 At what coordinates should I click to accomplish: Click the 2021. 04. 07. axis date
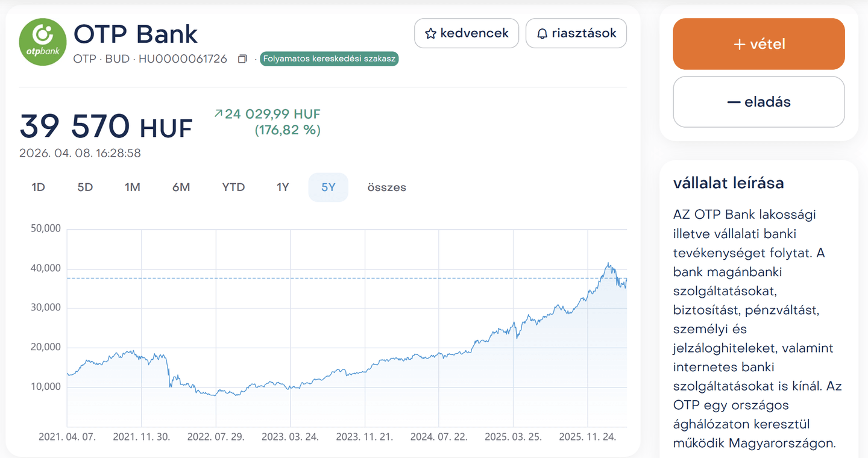(x=67, y=437)
